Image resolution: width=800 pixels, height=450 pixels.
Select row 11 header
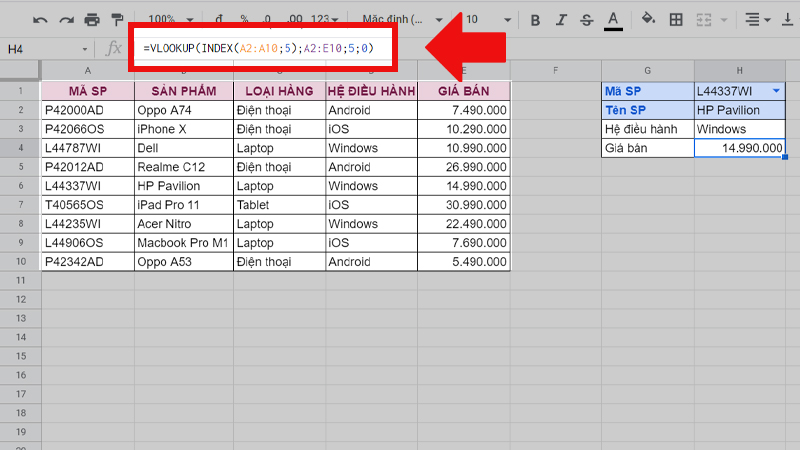[x=20, y=280]
